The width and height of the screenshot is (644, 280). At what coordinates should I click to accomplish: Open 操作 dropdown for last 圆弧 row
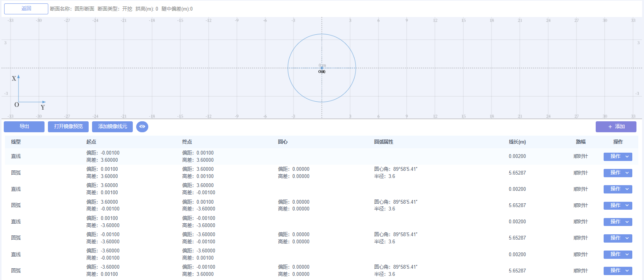[618, 271]
